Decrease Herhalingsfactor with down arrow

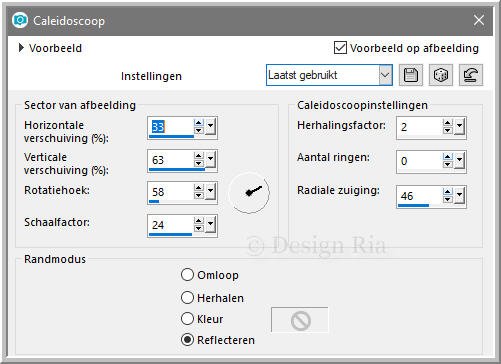(448, 130)
